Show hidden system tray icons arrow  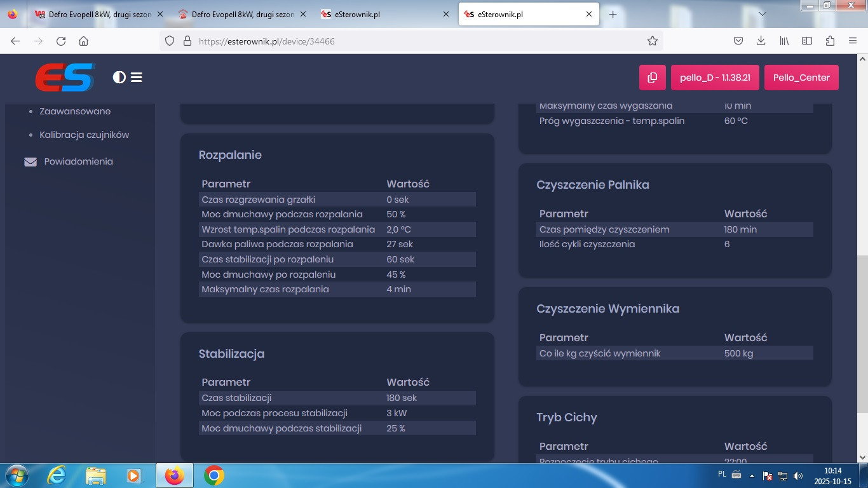pyautogui.click(x=752, y=475)
